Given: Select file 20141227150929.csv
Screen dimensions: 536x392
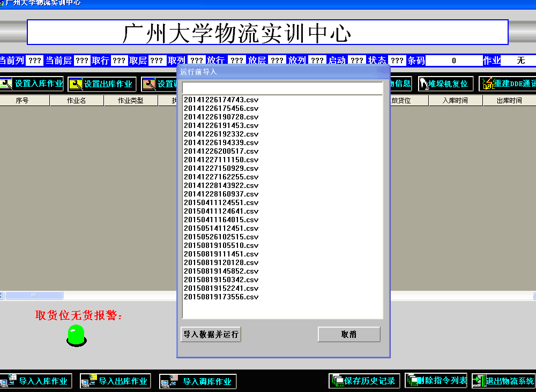Looking at the screenshot, I should [221, 168].
